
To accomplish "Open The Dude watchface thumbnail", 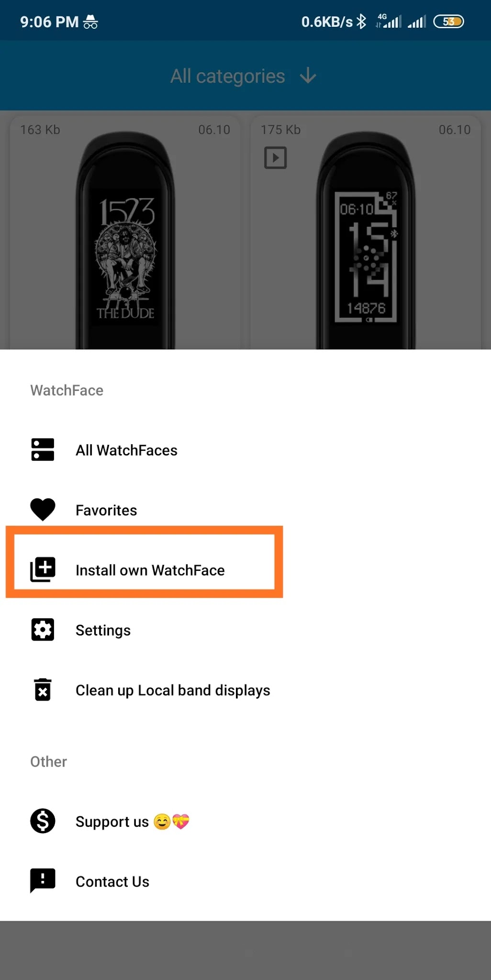I will 125,232.
